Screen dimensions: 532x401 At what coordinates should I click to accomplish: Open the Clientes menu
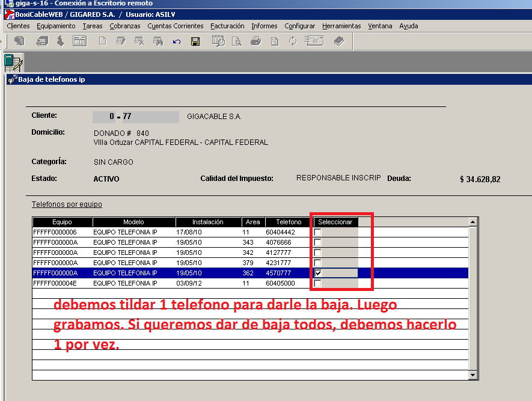18,26
